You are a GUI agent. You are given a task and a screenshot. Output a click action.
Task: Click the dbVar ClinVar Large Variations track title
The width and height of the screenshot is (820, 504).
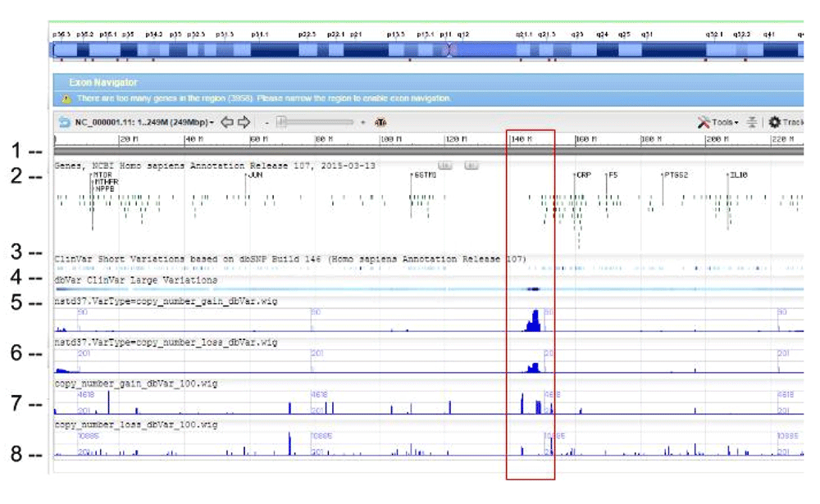point(135,280)
